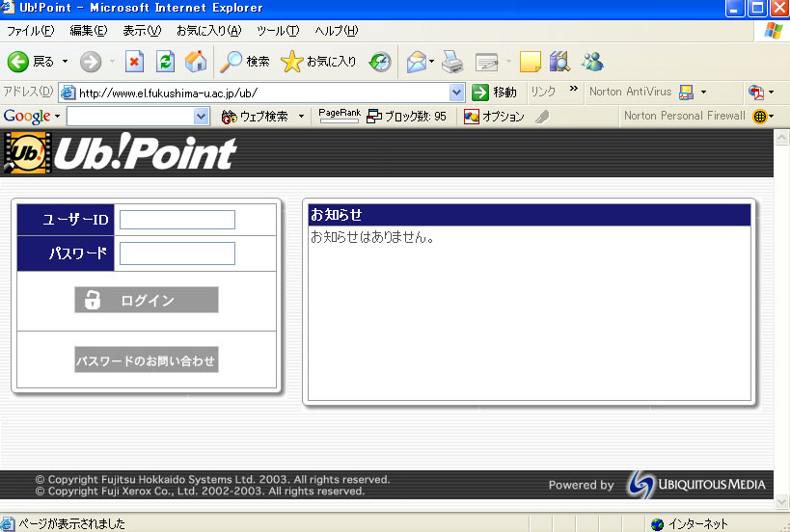Click the Back (戻る) arrow button
The height and width of the screenshot is (532, 790).
[x=30, y=62]
